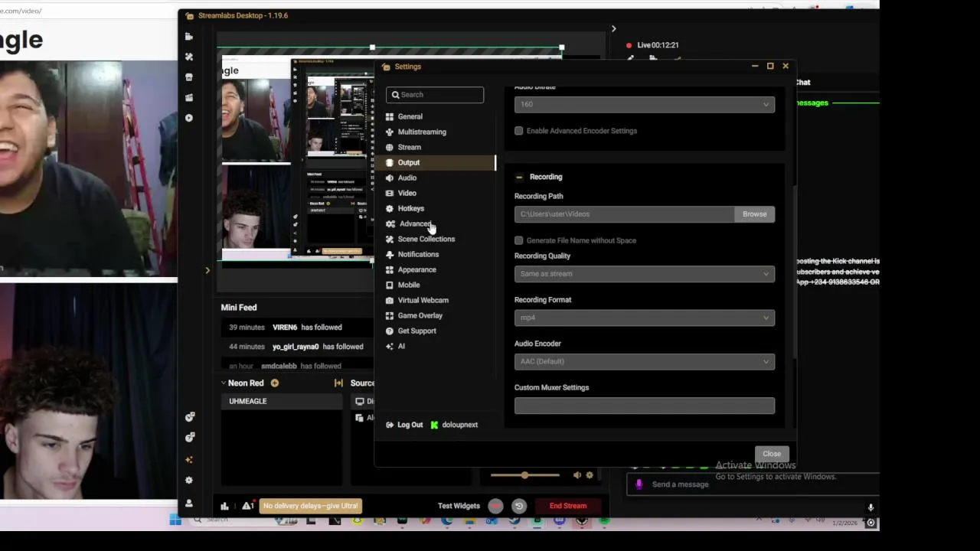Click the Settings dialog vertical scrollbar
This screenshot has height=551, width=980.
794,272
